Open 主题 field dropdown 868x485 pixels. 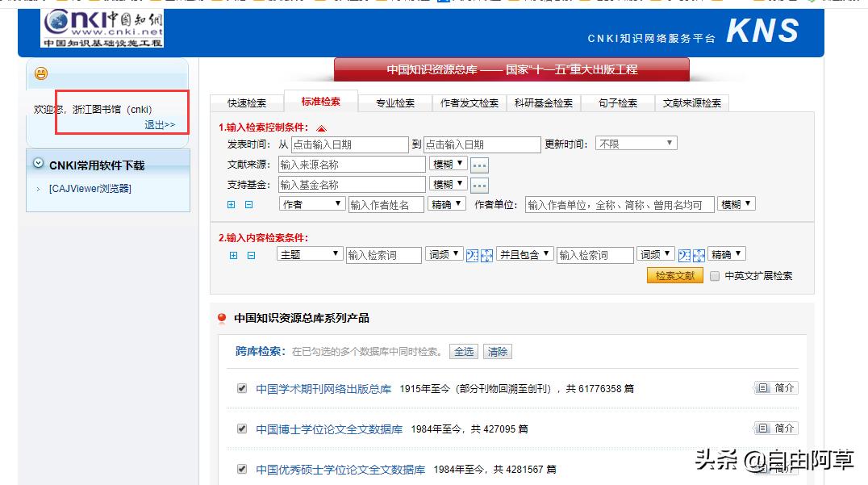[x=310, y=254]
